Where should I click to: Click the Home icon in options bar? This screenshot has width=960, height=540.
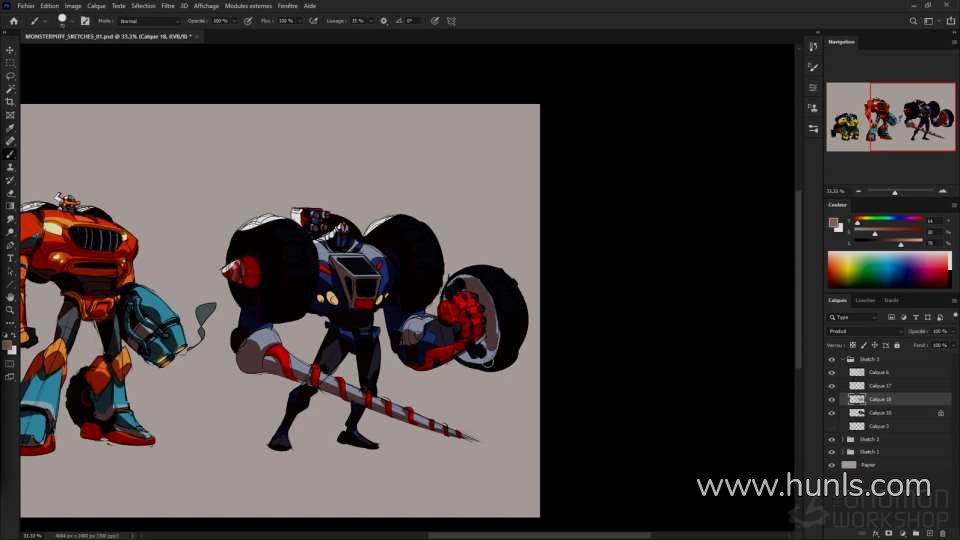click(x=13, y=20)
